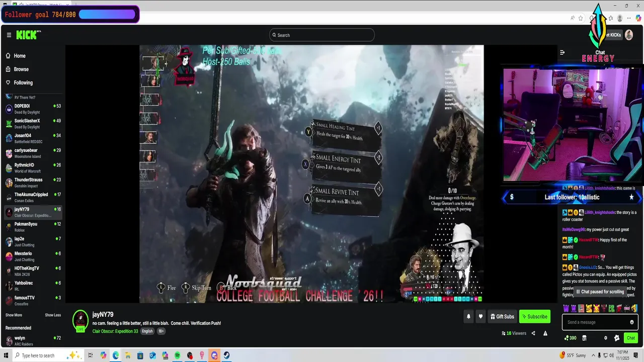Open the share stream icon

(533, 333)
